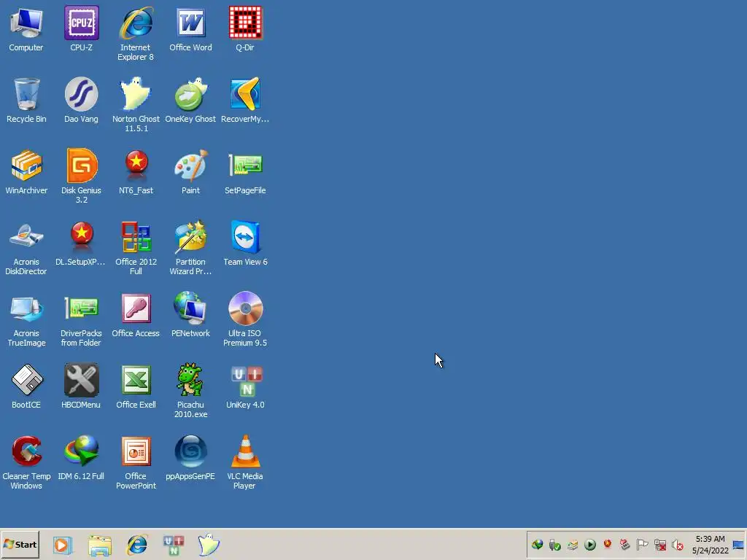This screenshot has width=747, height=560.
Task: Click the VLC Media Player icon
Action: (x=245, y=462)
